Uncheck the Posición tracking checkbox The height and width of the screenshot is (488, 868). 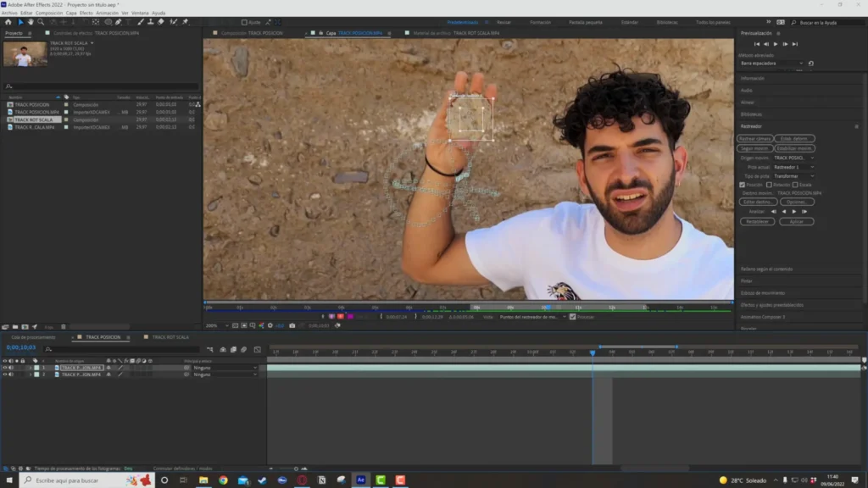743,184
